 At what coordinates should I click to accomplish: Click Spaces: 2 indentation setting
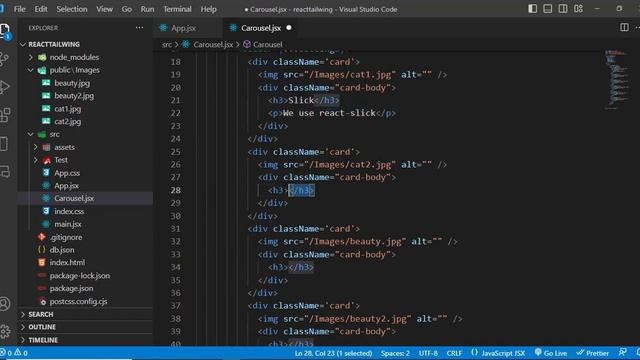pos(395,353)
